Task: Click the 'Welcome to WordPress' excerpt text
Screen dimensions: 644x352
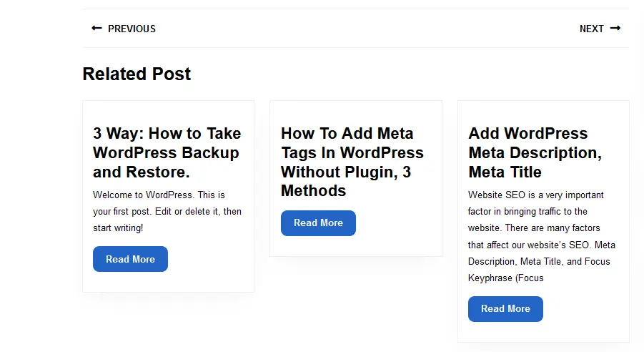Action: [167, 211]
